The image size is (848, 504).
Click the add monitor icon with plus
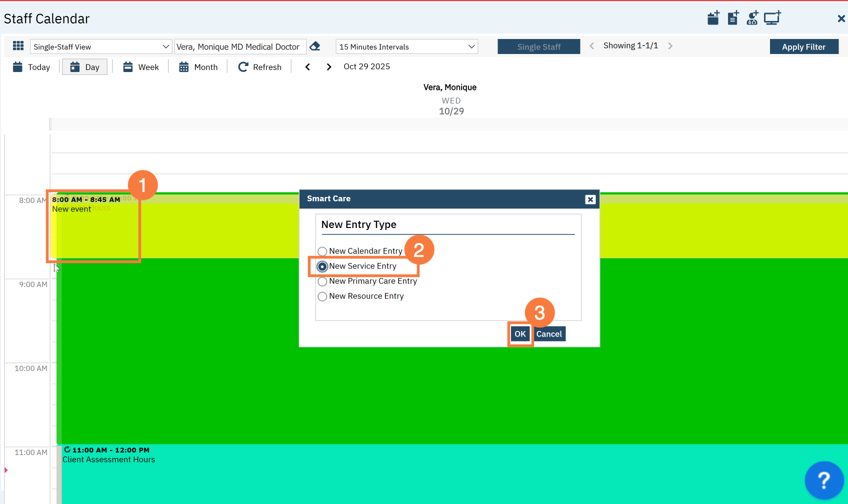772,18
